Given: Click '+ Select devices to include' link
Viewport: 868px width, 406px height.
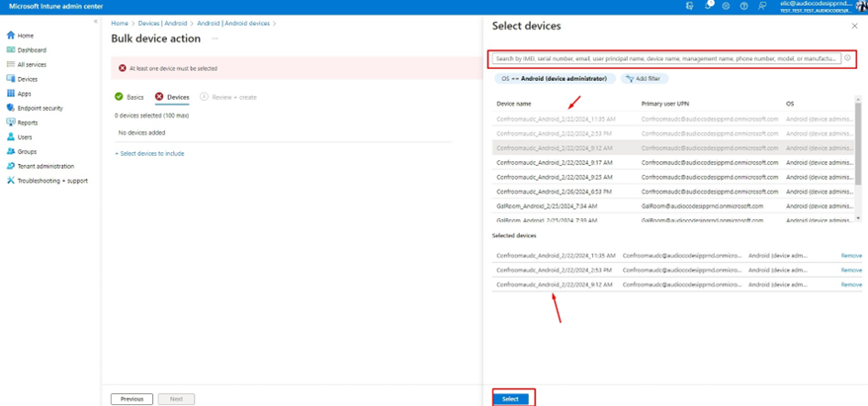Looking at the screenshot, I should (149, 153).
